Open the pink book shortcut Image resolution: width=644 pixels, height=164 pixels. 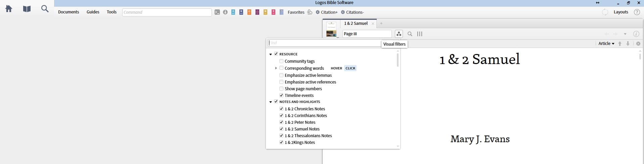(274, 12)
